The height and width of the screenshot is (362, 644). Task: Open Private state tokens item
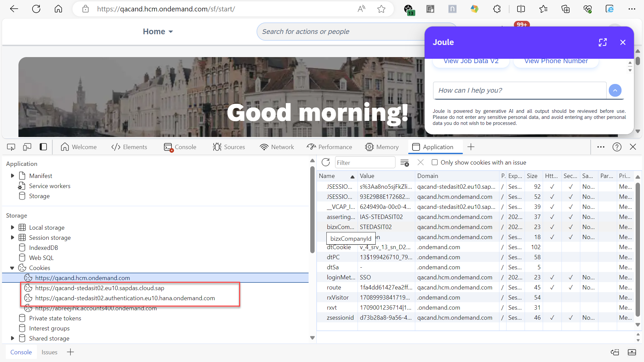[x=55, y=318]
